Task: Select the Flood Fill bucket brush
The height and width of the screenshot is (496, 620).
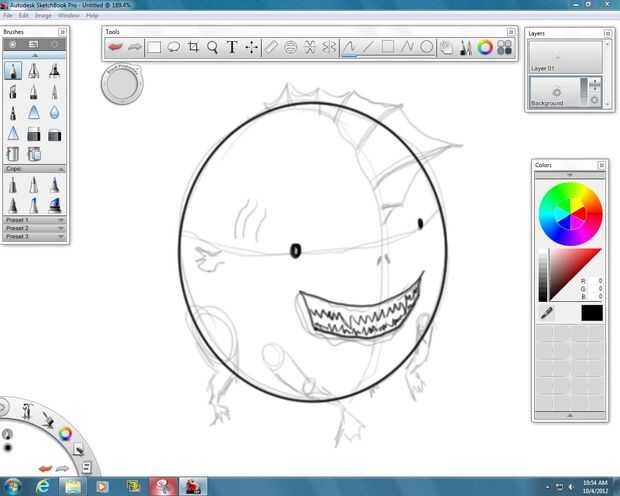Action: click(13, 154)
